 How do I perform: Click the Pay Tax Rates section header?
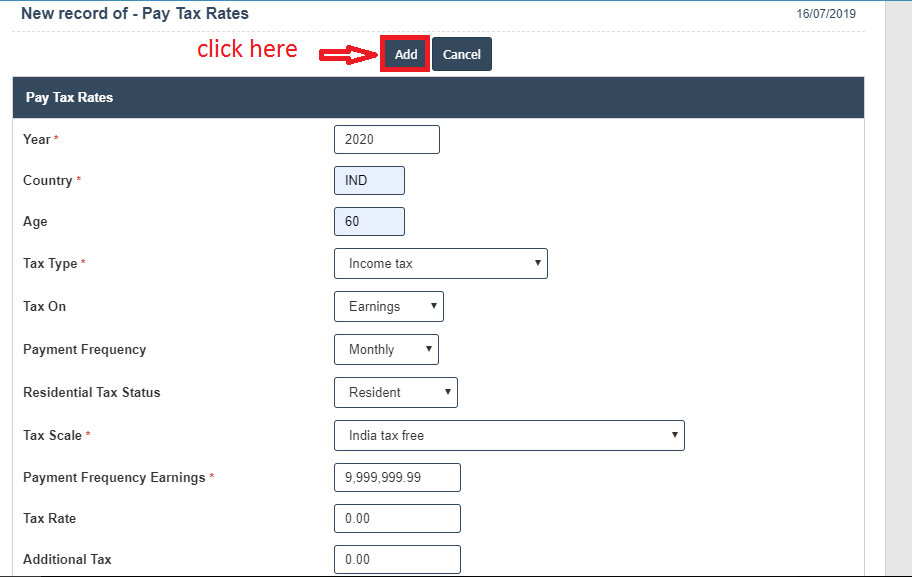click(438, 98)
